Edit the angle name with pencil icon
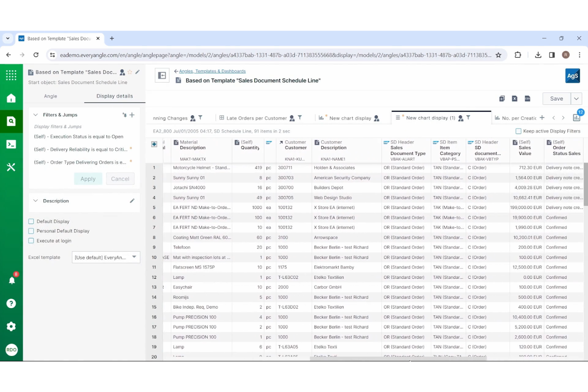 137,72
